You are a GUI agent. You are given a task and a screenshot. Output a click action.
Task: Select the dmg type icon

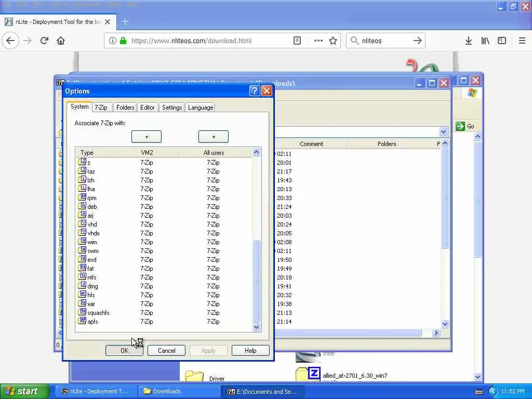(82, 285)
